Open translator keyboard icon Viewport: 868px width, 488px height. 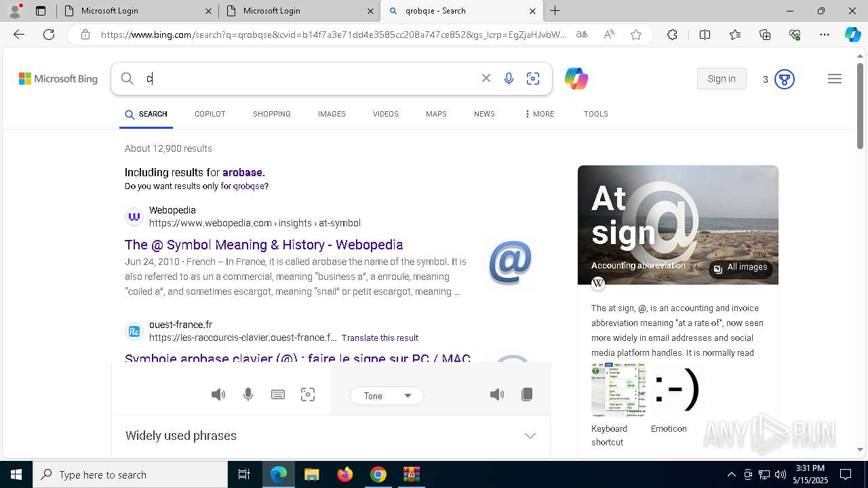[278, 394]
